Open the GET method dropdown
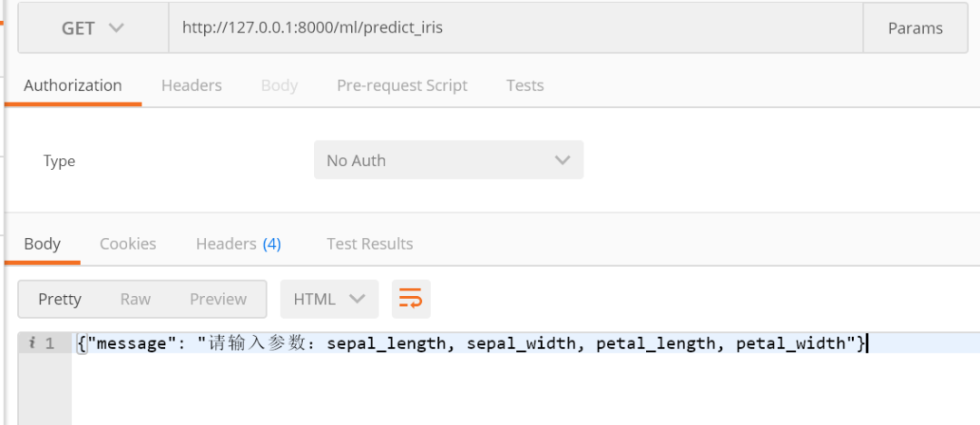This screenshot has height=425, width=980. tap(93, 28)
